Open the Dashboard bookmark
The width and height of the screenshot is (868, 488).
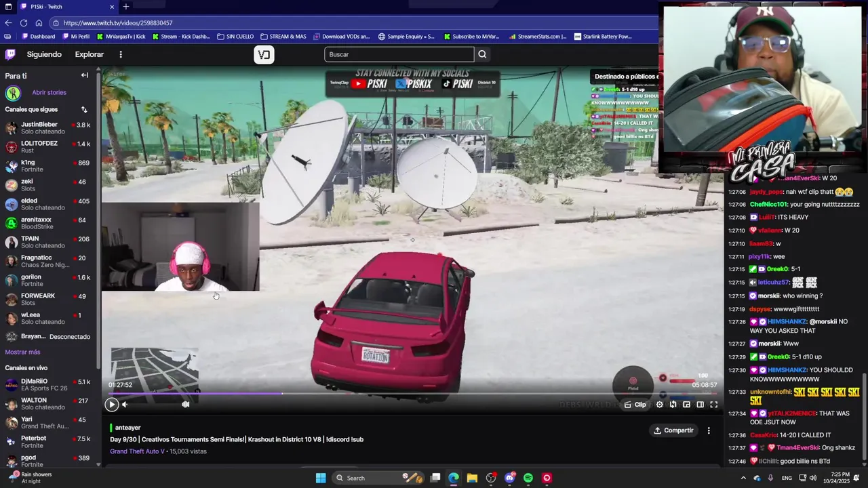tap(38, 37)
